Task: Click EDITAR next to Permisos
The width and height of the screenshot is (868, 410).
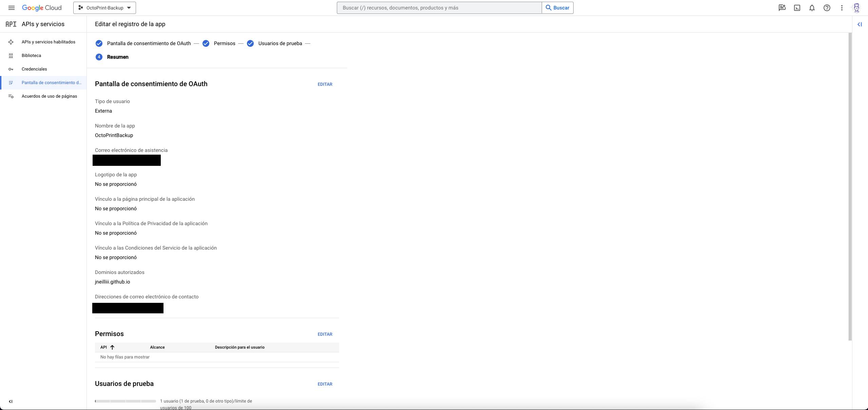Action: [325, 334]
